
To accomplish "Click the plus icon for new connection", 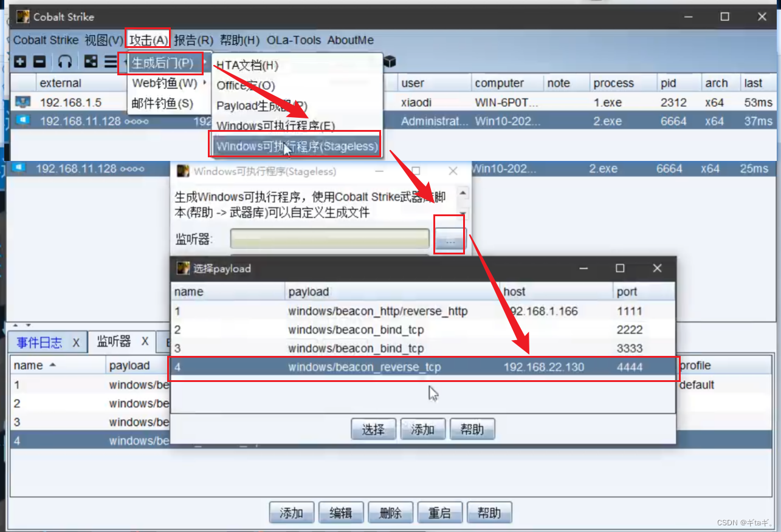I will click(20, 62).
